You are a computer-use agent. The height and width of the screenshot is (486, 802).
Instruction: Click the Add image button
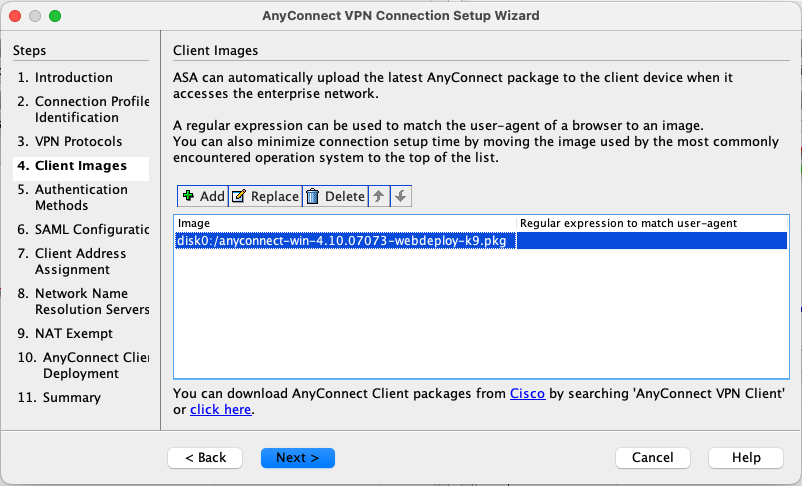pyautogui.click(x=203, y=196)
